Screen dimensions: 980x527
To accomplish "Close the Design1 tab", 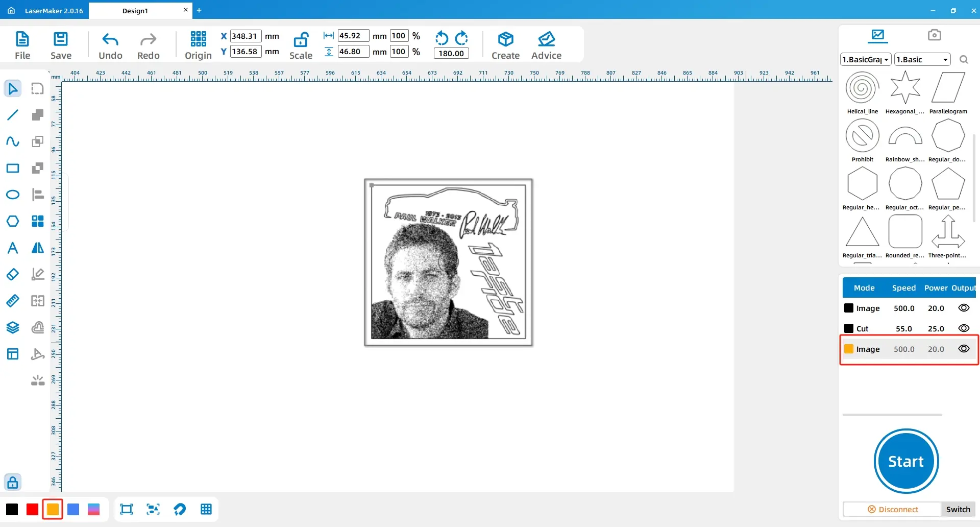I will pos(186,10).
